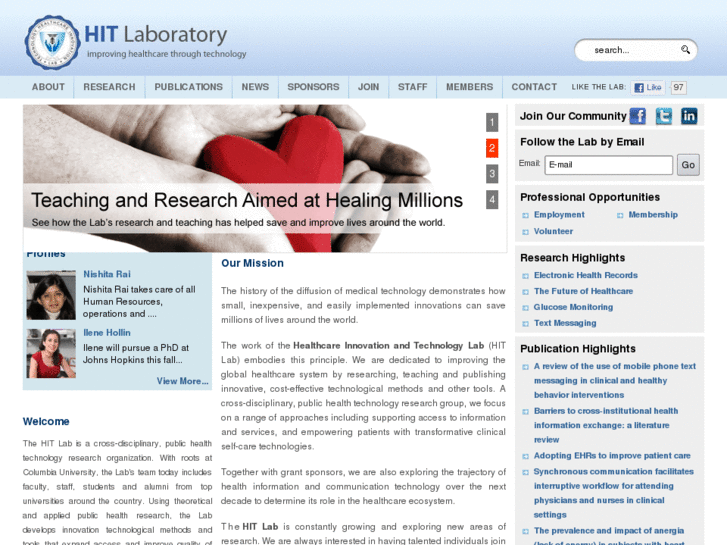Click View More... under profiles
Viewport: 727px width, 545px height.
pyautogui.click(x=183, y=381)
